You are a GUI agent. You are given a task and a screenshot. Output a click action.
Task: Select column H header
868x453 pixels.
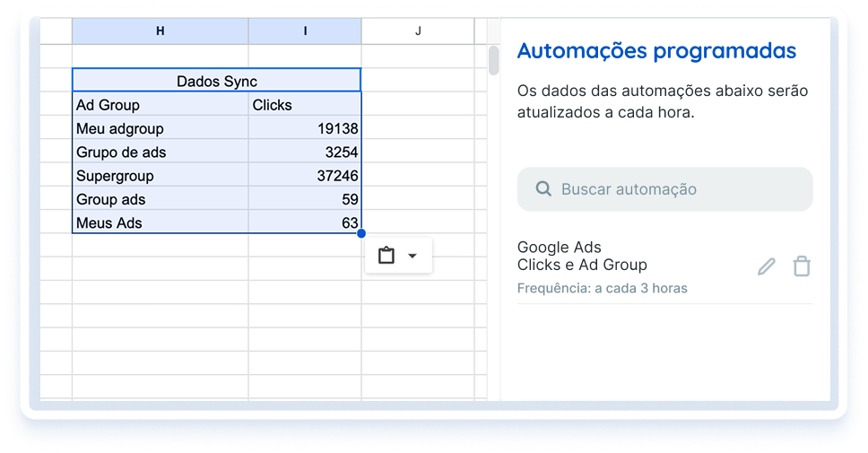pos(160,31)
